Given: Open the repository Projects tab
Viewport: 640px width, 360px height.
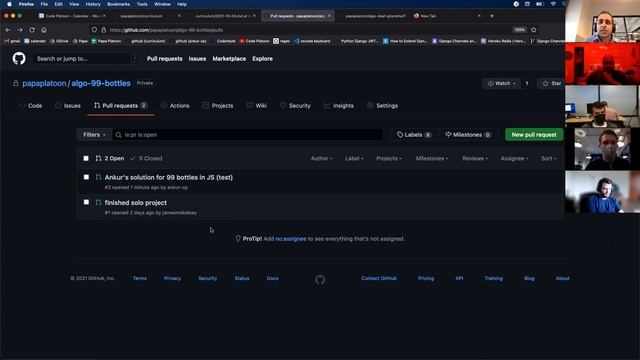Looking at the screenshot, I should click(218, 106).
